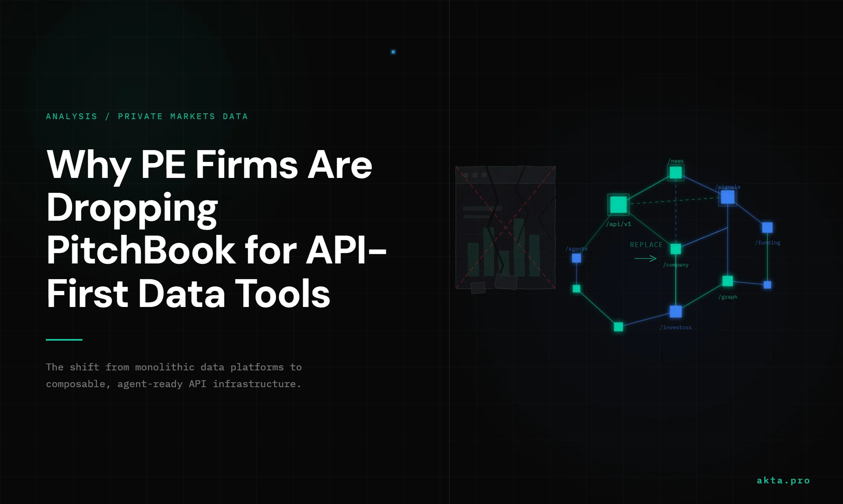The height and width of the screenshot is (504, 843).
Task: Click the green /company node square
Action: point(676,249)
